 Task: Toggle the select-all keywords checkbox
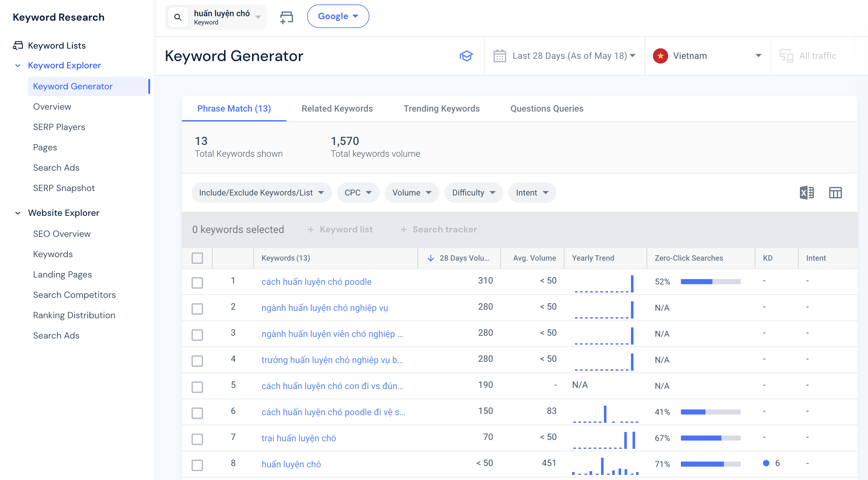pyautogui.click(x=197, y=258)
